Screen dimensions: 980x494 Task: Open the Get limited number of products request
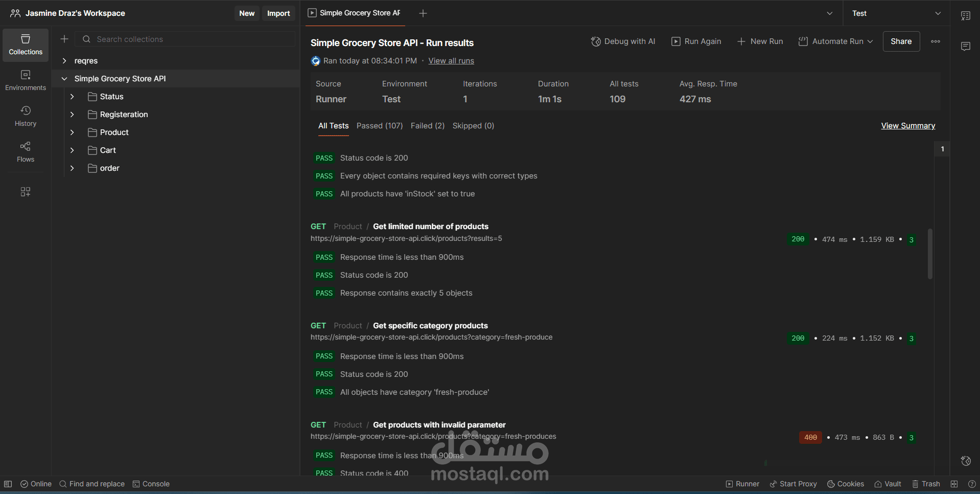coord(431,227)
